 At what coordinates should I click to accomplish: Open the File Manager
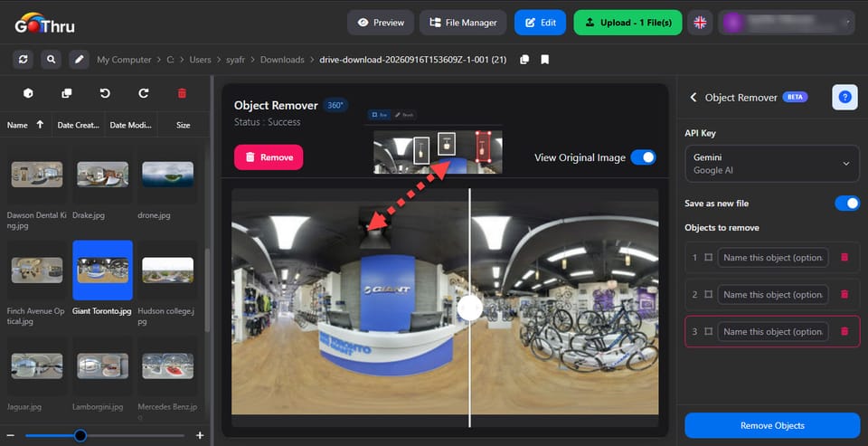tap(463, 23)
